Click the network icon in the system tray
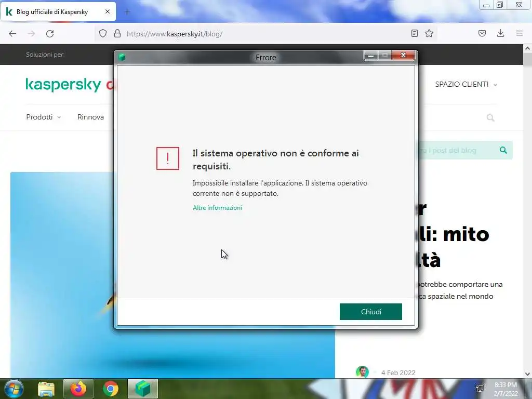Viewport: 532px width, 399px height. point(480,389)
